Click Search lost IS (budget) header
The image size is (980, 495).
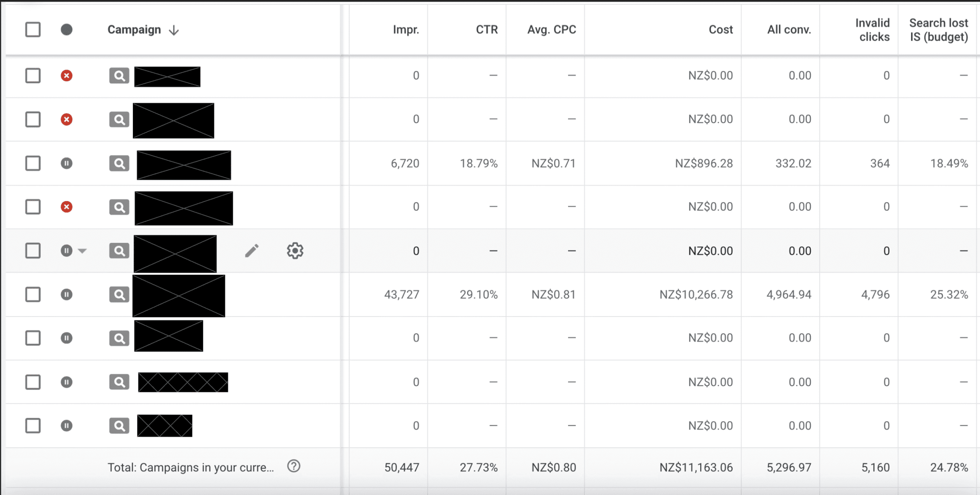[x=939, y=30]
